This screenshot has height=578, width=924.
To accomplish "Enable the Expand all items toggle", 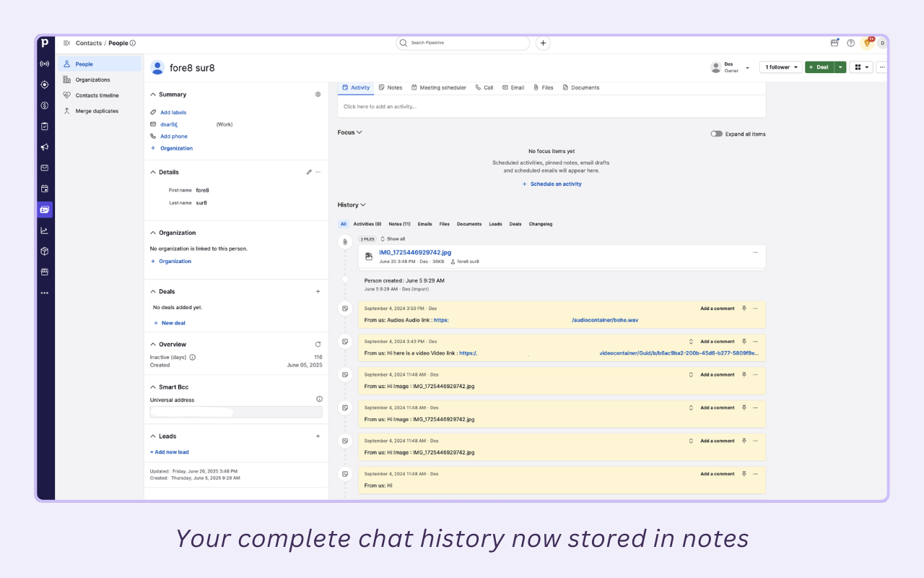I will pos(715,133).
